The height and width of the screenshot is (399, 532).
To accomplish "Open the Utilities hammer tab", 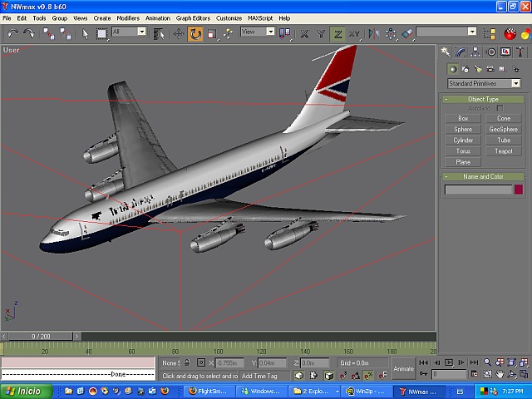I will pos(520,52).
